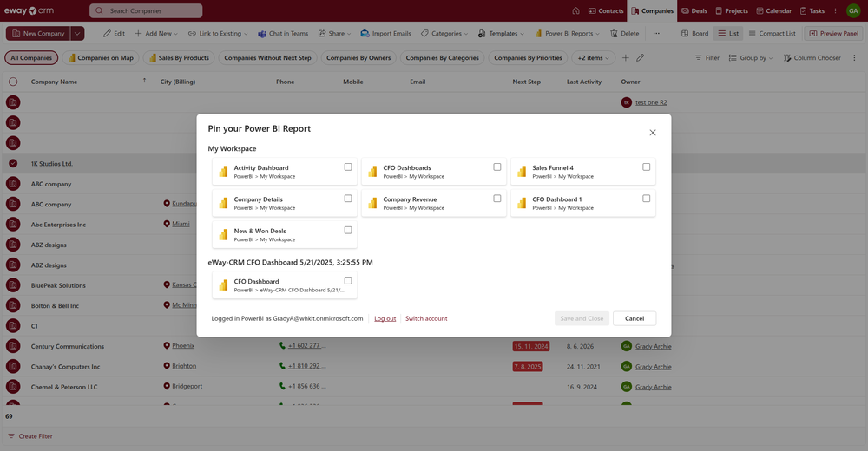Image resolution: width=868 pixels, height=451 pixels.
Task: Click the plus icon to add view
Action: point(626,57)
